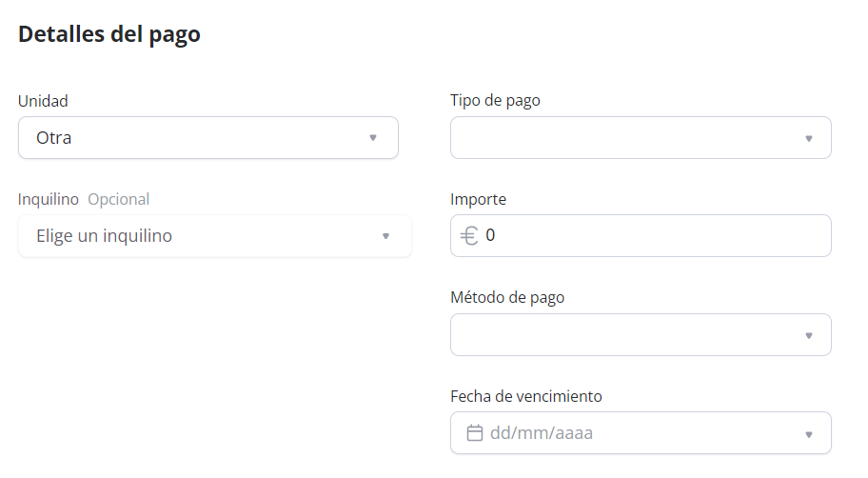The height and width of the screenshot is (478, 868).
Task: Click the calendar icon in due date field
Action: 475,433
